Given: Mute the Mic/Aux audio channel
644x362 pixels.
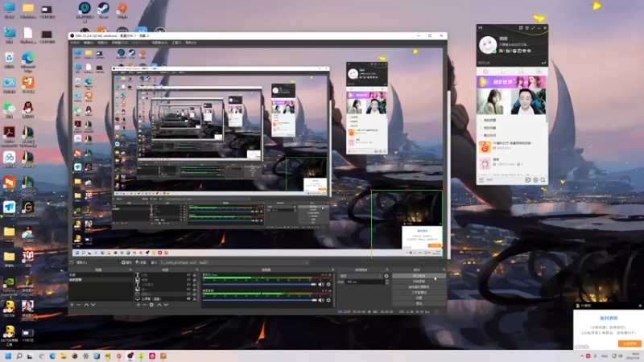Looking at the screenshot, I should coord(321,285).
